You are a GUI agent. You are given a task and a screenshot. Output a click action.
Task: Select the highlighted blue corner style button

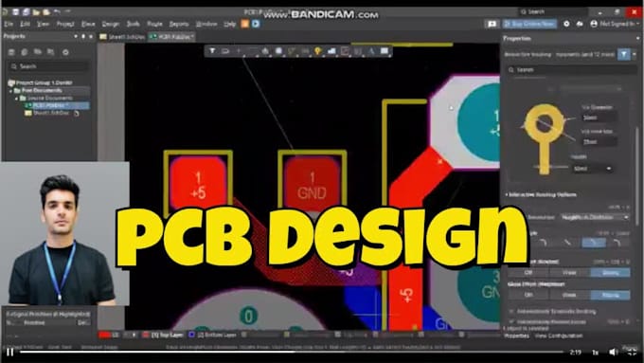click(x=594, y=243)
